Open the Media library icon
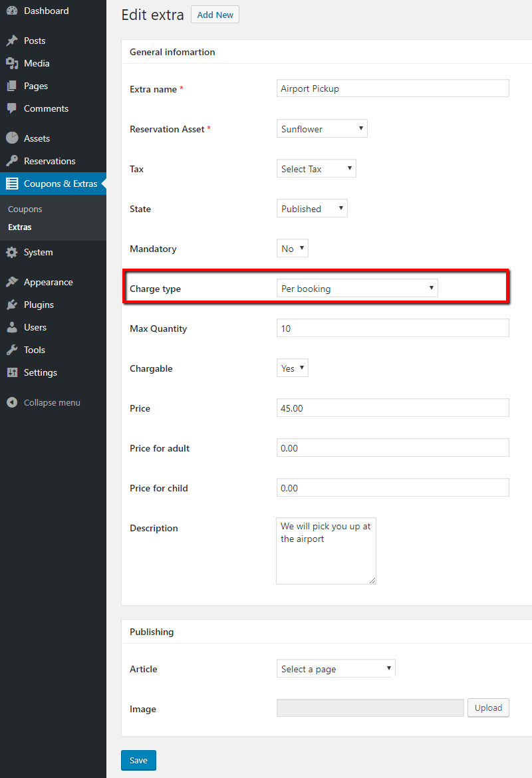This screenshot has height=778, width=532. click(13, 63)
